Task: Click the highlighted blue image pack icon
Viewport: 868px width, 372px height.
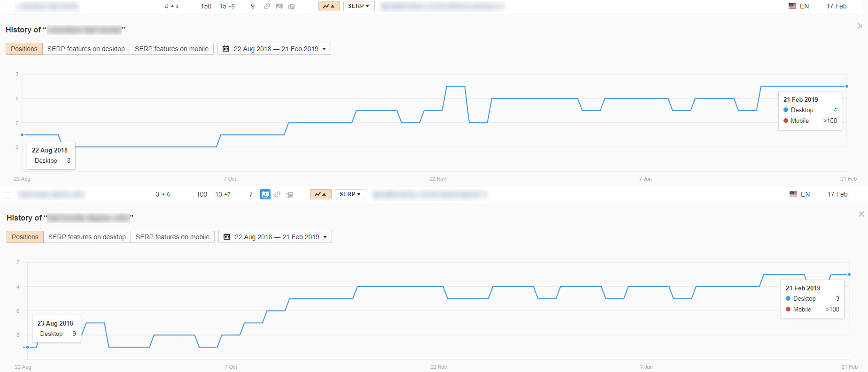Action: coord(265,194)
